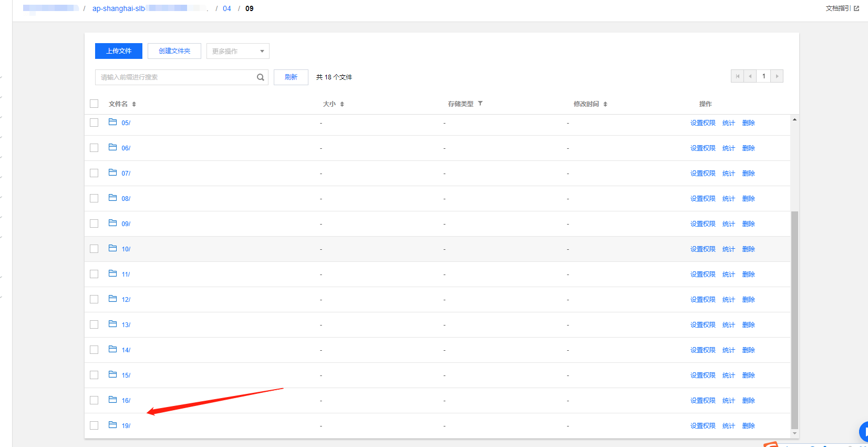Viewport: 868px width, 447px height.
Task: Click the 操作 column header
Action: (706, 104)
